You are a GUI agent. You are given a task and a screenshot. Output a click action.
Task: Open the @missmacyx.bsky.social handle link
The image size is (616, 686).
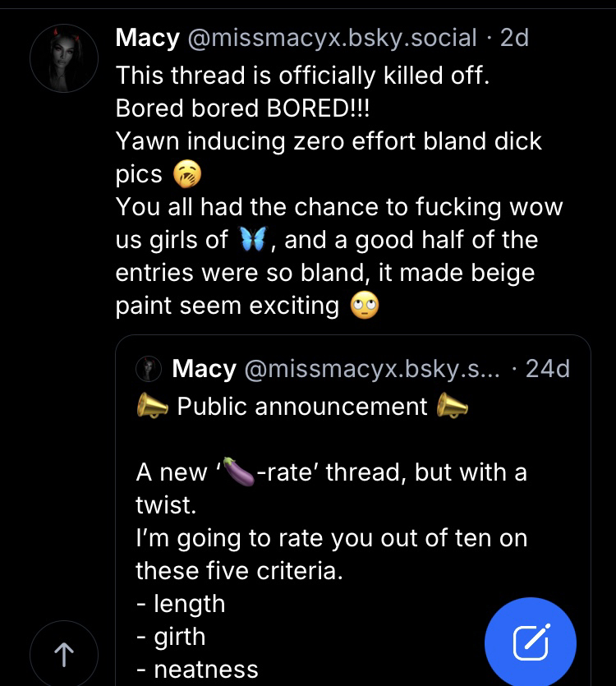[x=333, y=37]
